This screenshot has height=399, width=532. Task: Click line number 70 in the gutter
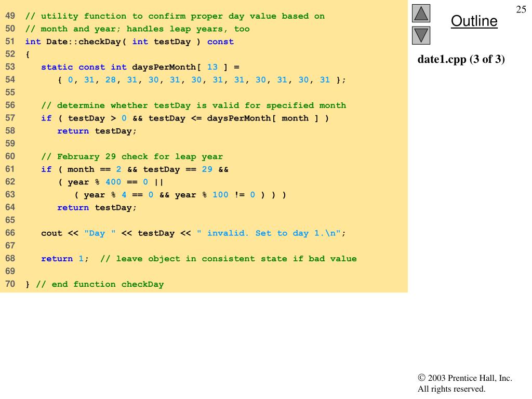tap(10, 284)
